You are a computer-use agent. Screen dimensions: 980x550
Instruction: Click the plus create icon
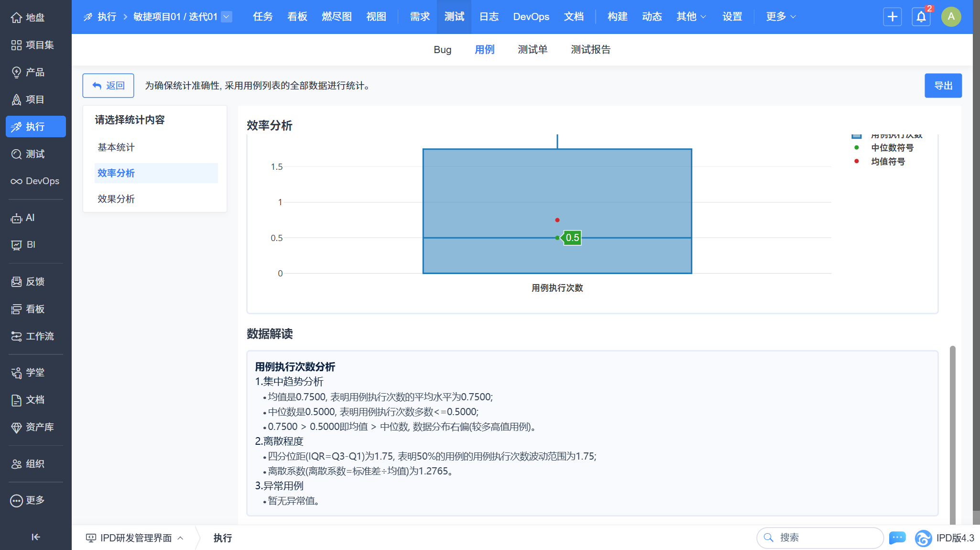click(892, 17)
